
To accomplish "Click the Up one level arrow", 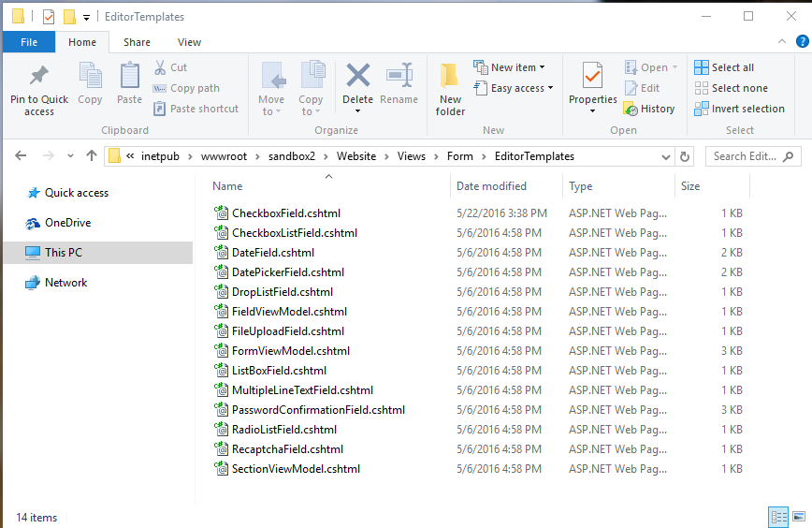I will [91, 156].
